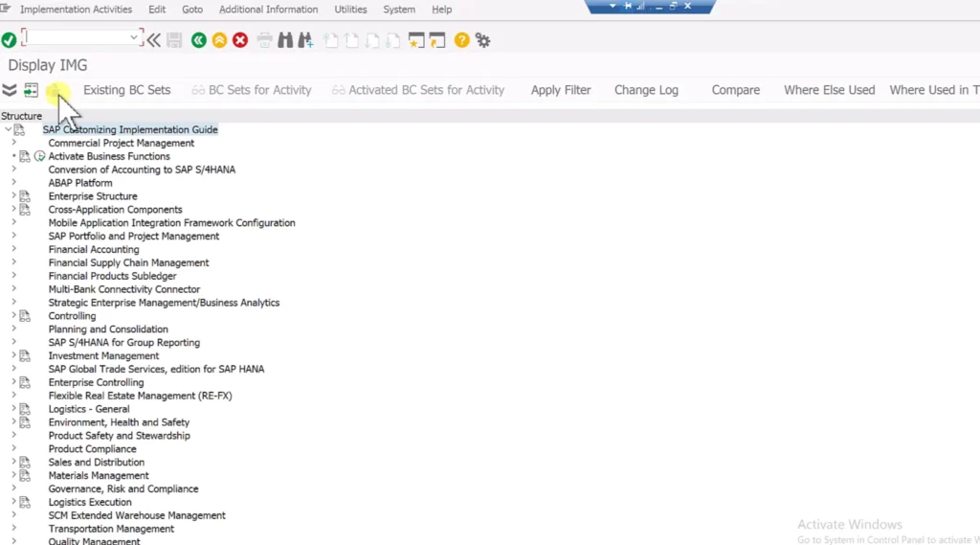Click the command input field
980x545 pixels.
[x=78, y=38]
